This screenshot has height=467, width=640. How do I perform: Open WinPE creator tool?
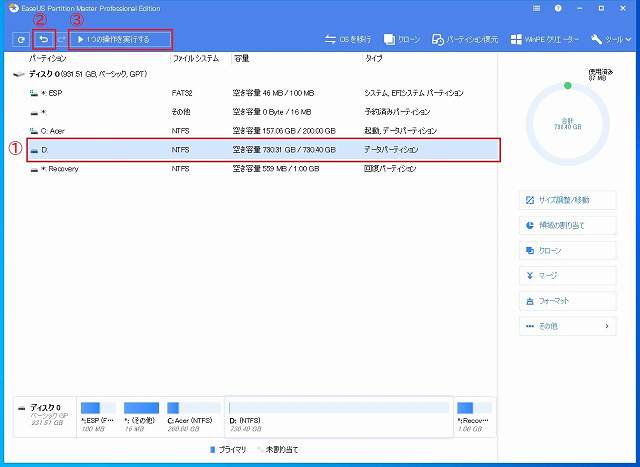click(544, 40)
